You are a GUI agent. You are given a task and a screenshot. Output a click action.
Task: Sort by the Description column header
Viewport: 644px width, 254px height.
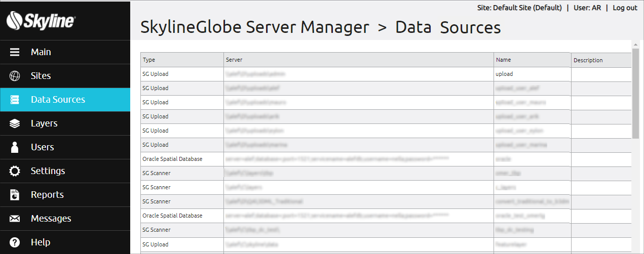coord(601,60)
